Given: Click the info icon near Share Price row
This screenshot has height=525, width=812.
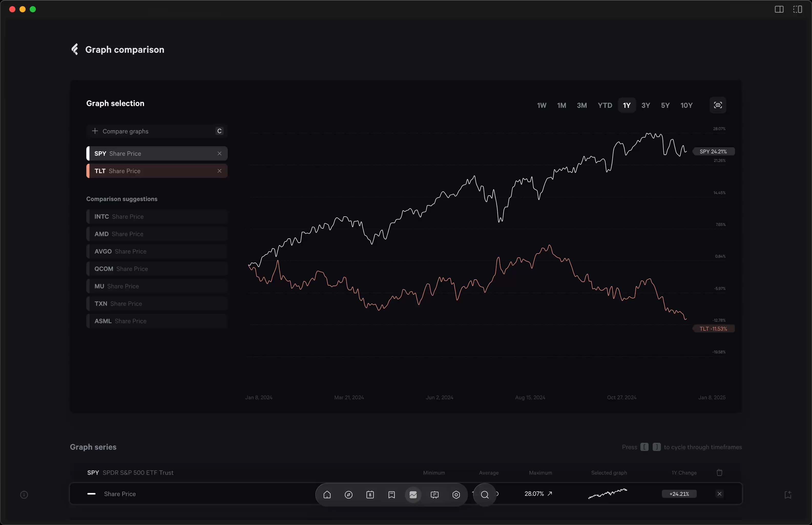Looking at the screenshot, I should click(24, 495).
